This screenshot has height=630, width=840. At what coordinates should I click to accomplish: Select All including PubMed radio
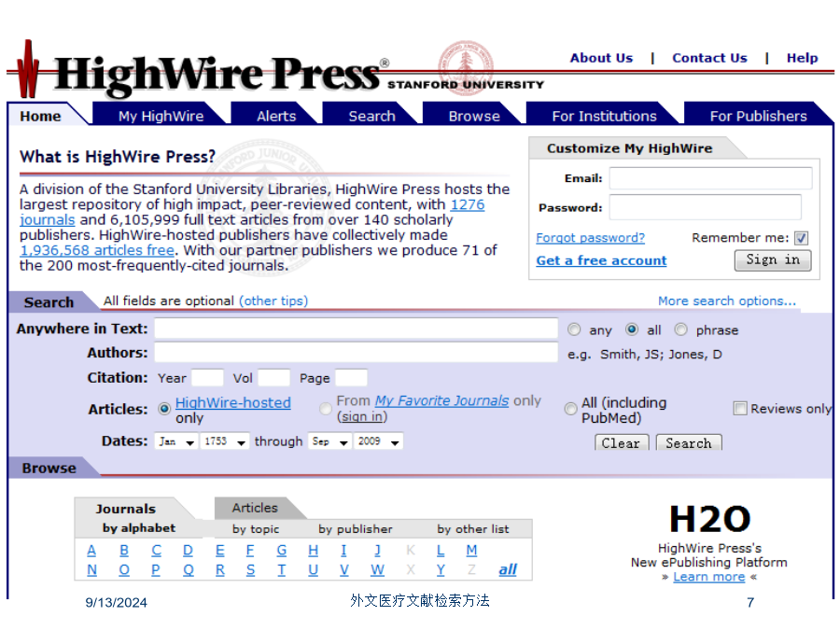pos(570,409)
